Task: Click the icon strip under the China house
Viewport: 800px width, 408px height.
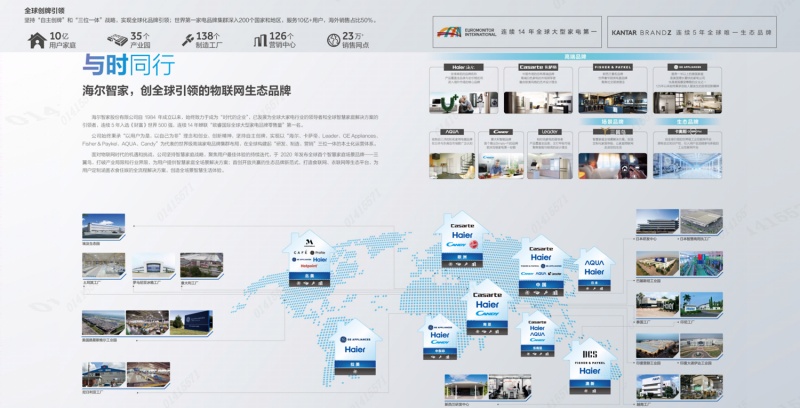Action: click(541, 293)
